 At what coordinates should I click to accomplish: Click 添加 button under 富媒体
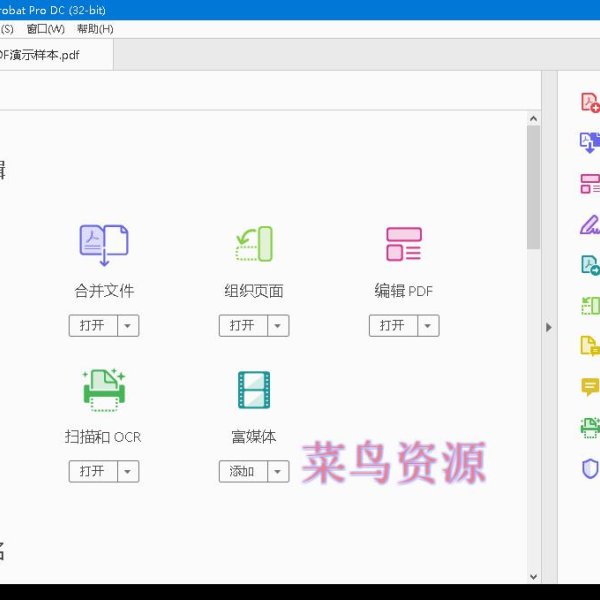tap(243, 471)
